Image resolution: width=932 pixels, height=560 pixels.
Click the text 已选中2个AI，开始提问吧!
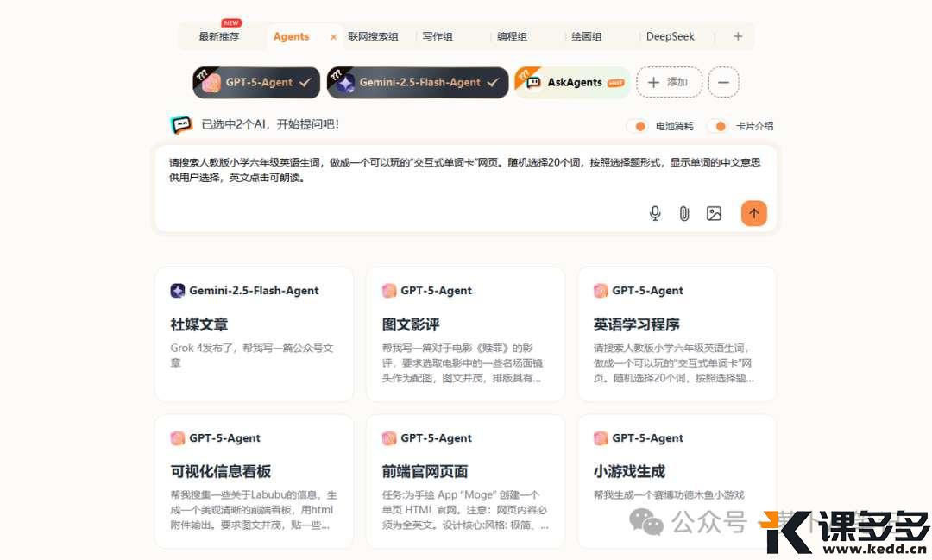click(270, 124)
